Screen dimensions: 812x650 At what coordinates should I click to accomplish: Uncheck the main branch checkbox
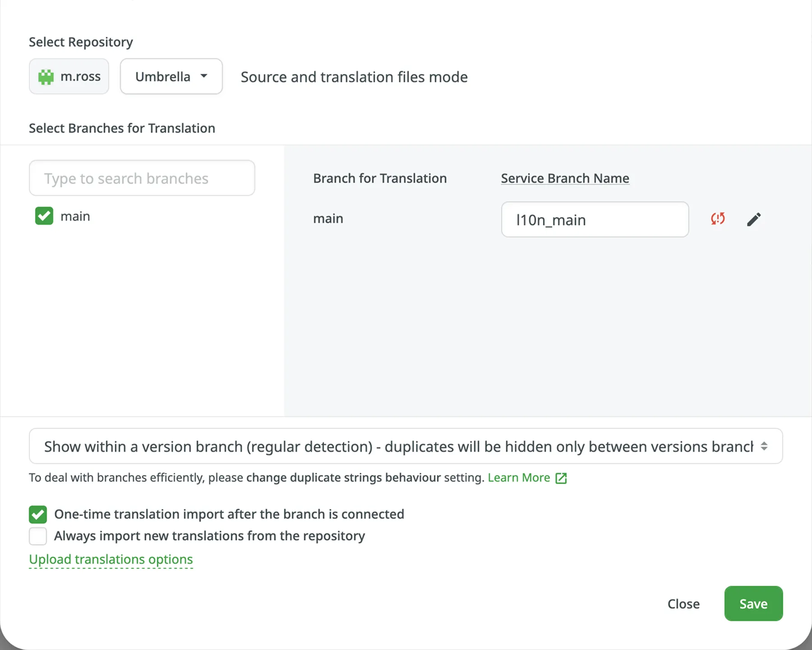point(43,216)
